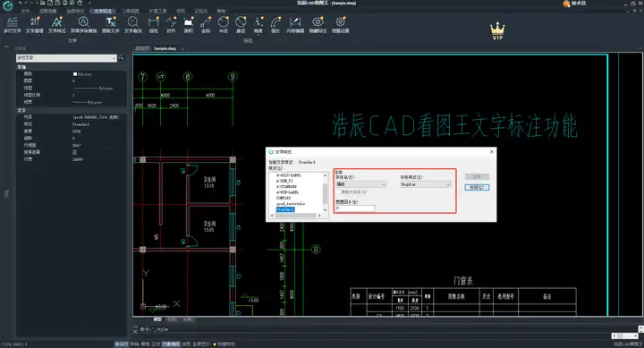Check the 使用大字体 checkbox in dialog
This screenshot has width=644, height=348.
point(338,191)
